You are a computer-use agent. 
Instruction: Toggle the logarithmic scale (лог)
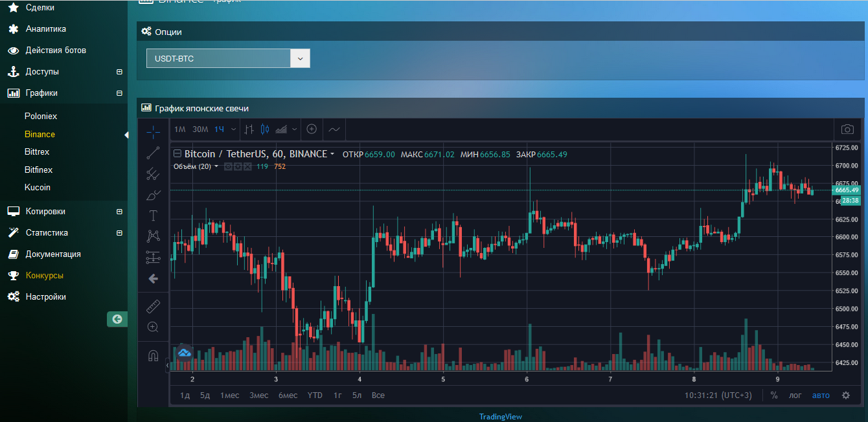coord(795,395)
